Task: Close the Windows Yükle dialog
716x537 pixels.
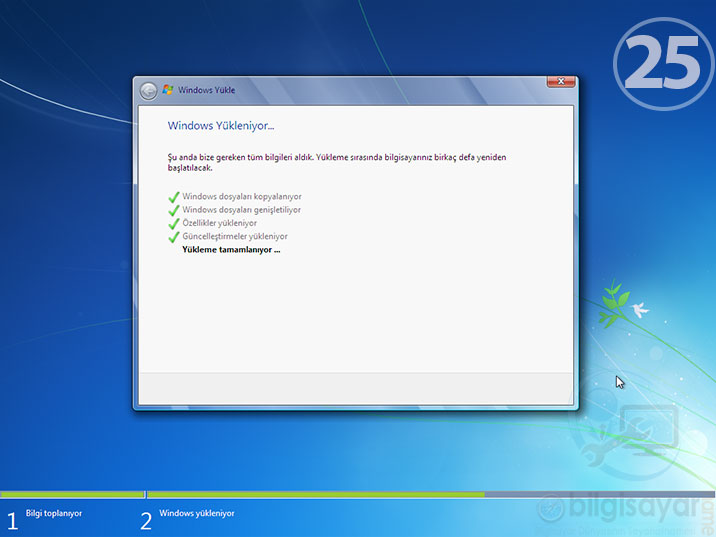Action: tap(561, 81)
